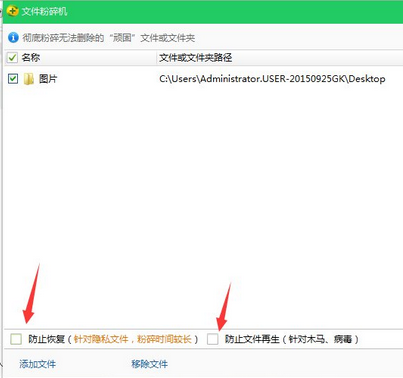Click the 移除文件 link
Screen dimensions: 403x378
point(149,364)
